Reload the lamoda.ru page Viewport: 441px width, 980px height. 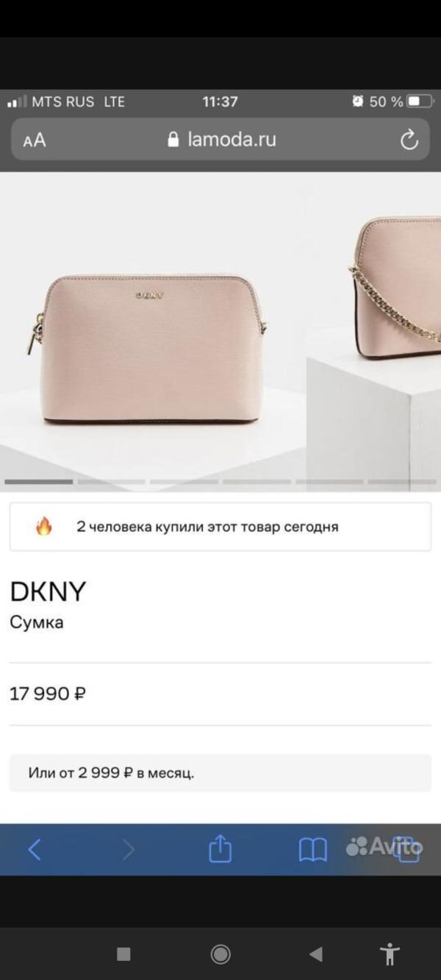click(x=408, y=140)
